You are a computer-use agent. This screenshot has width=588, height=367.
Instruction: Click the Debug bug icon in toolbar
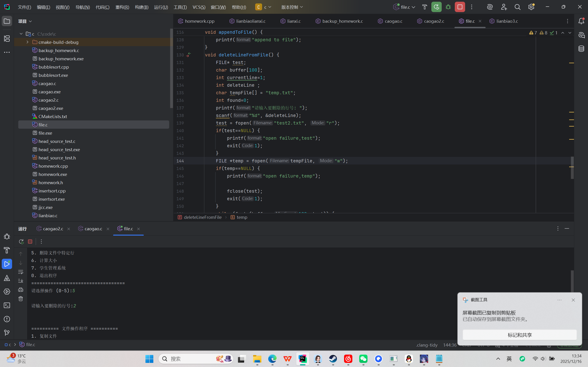click(x=448, y=7)
